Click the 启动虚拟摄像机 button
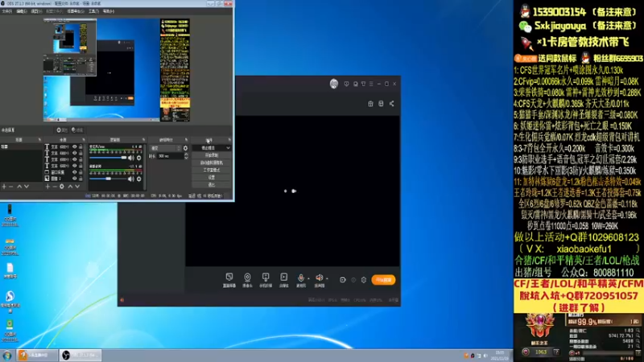Image resolution: width=644 pixels, height=362 pixels. pos(212,162)
